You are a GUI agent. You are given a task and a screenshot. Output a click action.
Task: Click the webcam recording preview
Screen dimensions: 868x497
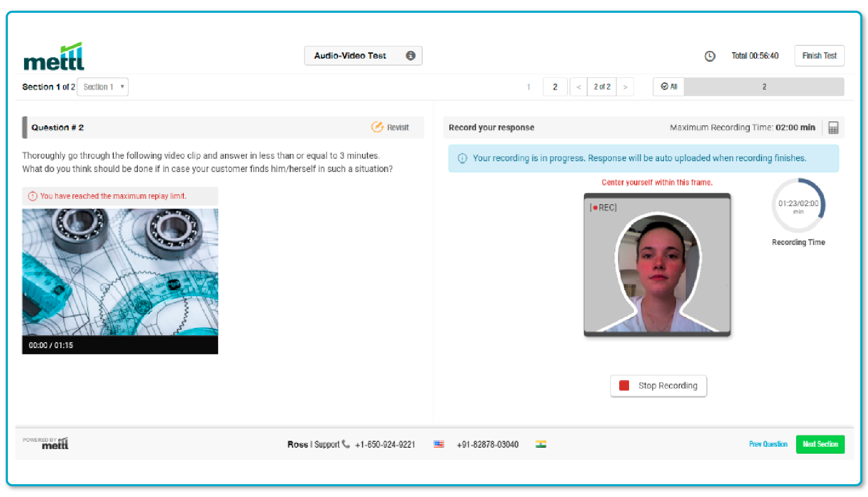coord(657,265)
